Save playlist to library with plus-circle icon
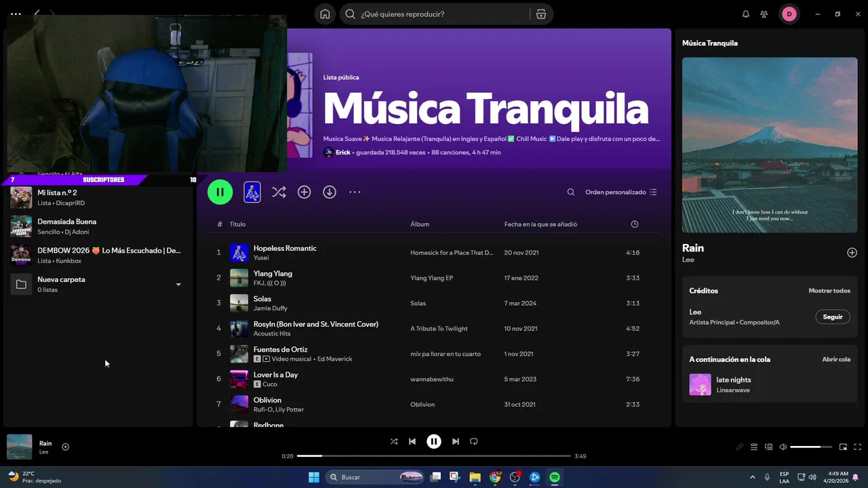The height and width of the screenshot is (488, 868). [304, 192]
